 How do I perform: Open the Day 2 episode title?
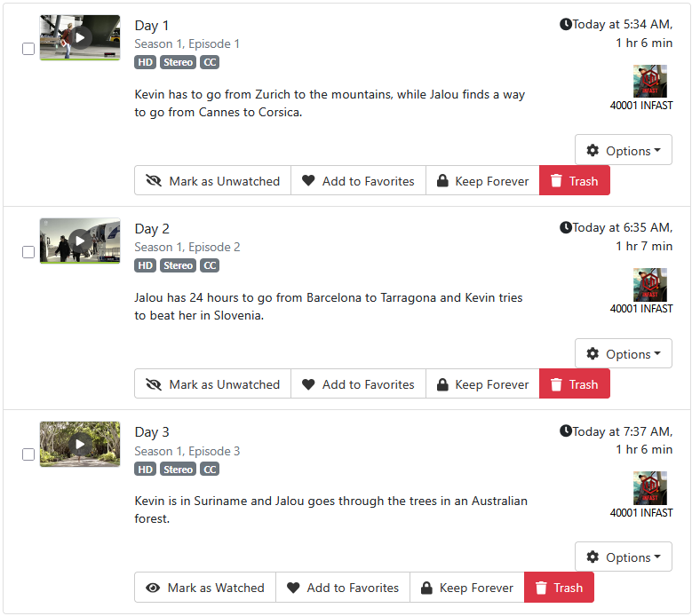pos(152,229)
